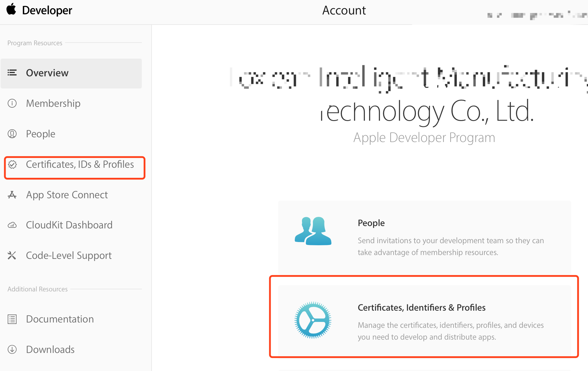Click the Additional Resources section label
588x371 pixels.
pos(38,289)
